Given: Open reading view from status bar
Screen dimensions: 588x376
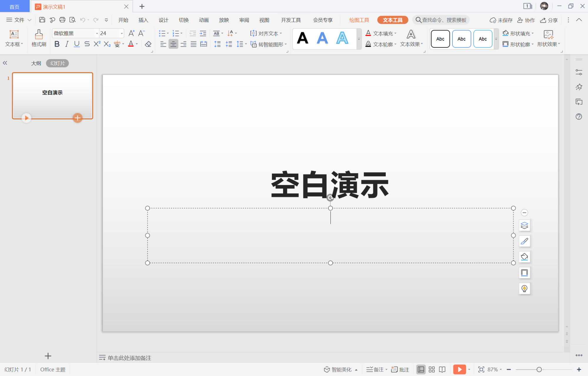Looking at the screenshot, I should (442, 369).
